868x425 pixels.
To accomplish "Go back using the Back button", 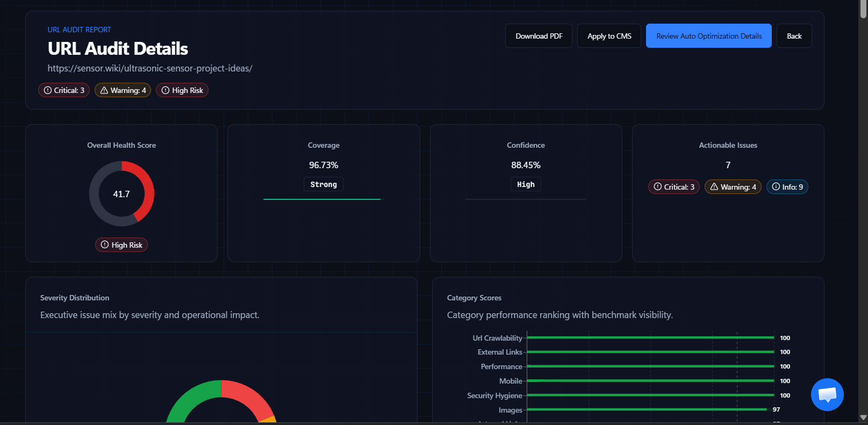I will point(794,36).
